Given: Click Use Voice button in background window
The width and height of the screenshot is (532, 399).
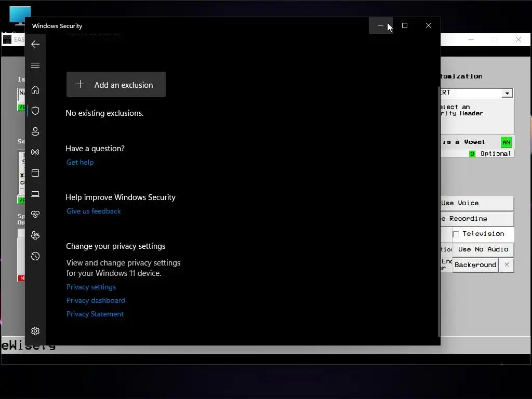Looking at the screenshot, I should [477, 203].
